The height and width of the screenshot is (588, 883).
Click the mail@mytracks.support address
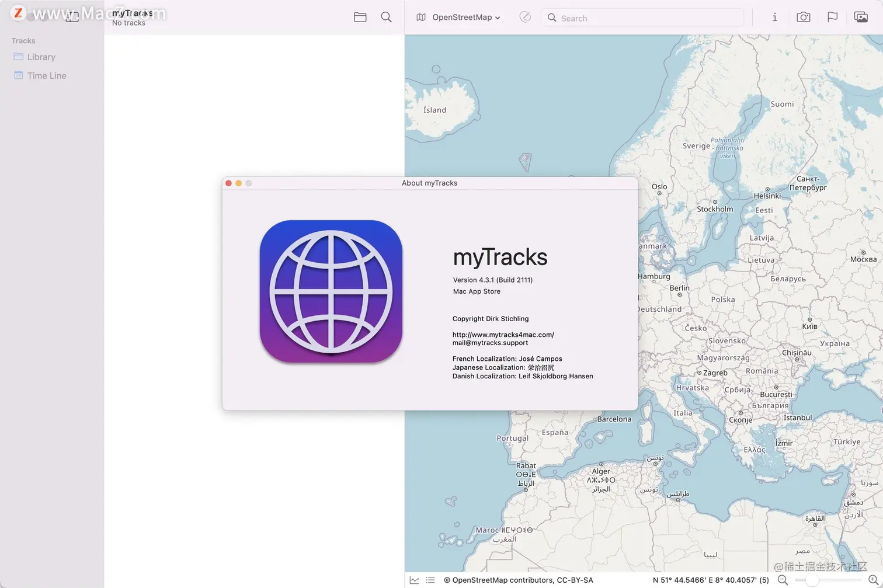click(490, 343)
